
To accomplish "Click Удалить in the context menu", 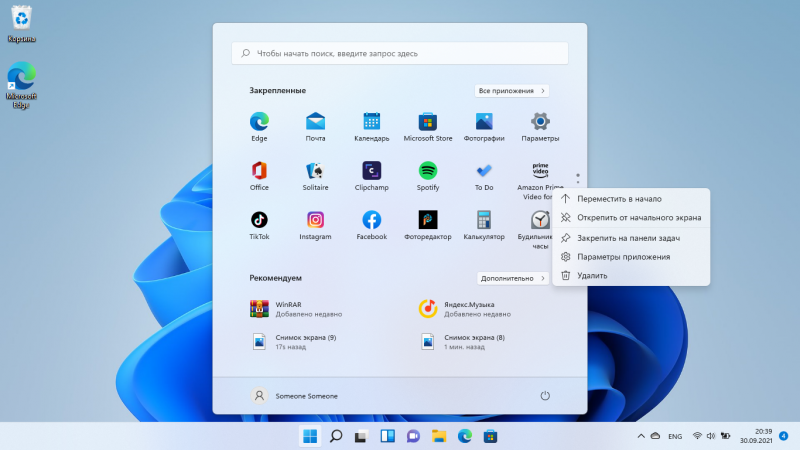I will 592,275.
